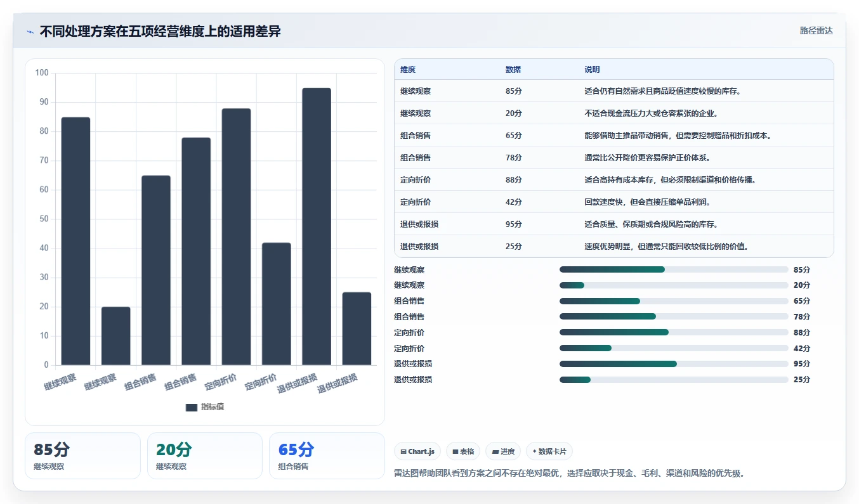859x504 pixels.
Task: Click the 95分 cell in the table
Action: [514, 224]
